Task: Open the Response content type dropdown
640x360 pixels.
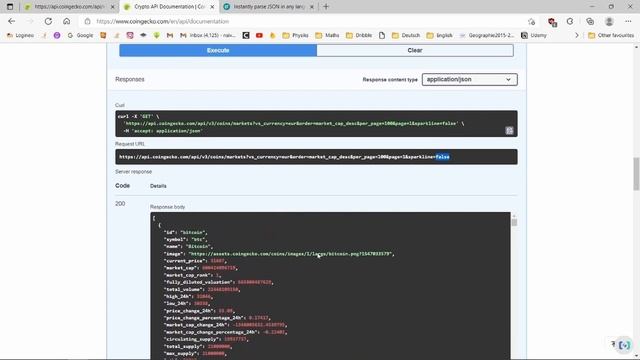Action: click(x=469, y=79)
